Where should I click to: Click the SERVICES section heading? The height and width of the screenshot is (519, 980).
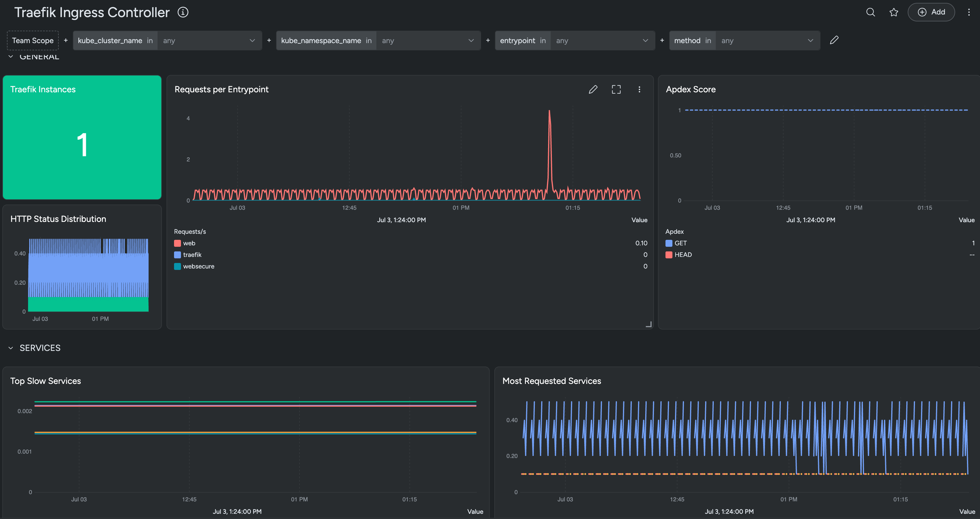pos(40,348)
